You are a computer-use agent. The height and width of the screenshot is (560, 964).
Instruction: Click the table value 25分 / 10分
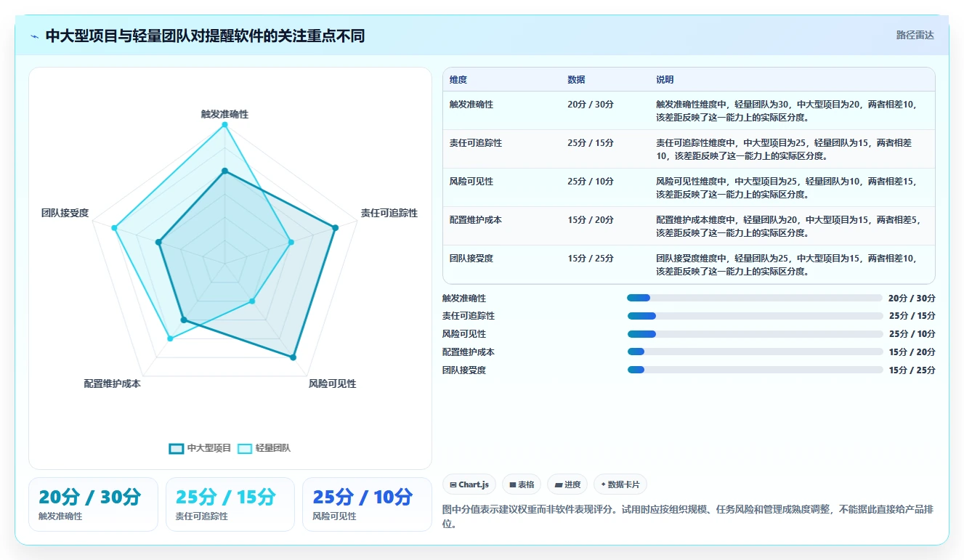[x=591, y=182]
